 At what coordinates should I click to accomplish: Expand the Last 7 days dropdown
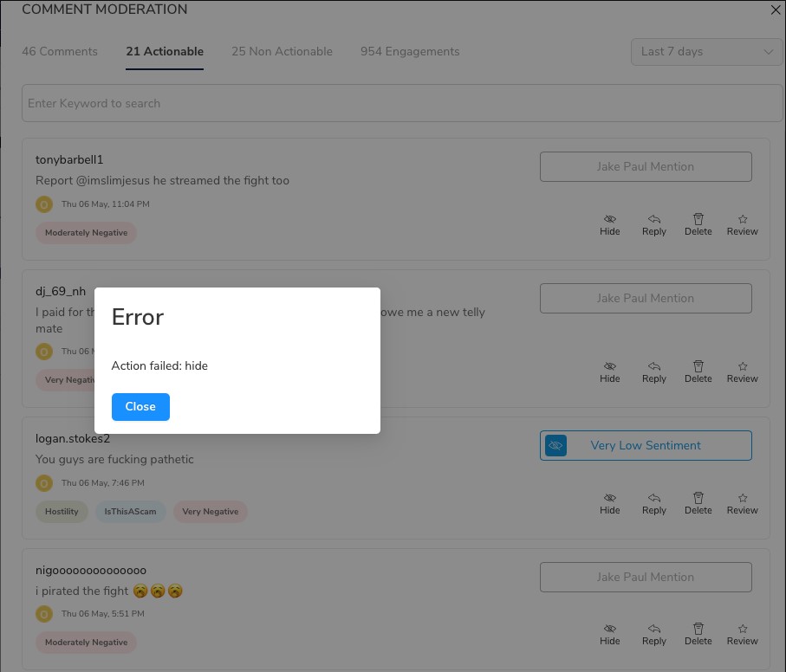click(x=706, y=52)
